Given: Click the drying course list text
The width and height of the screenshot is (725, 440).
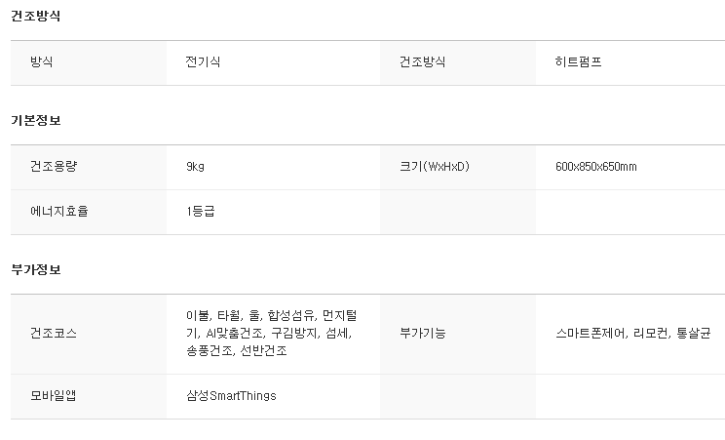Looking at the screenshot, I should pos(271,333).
